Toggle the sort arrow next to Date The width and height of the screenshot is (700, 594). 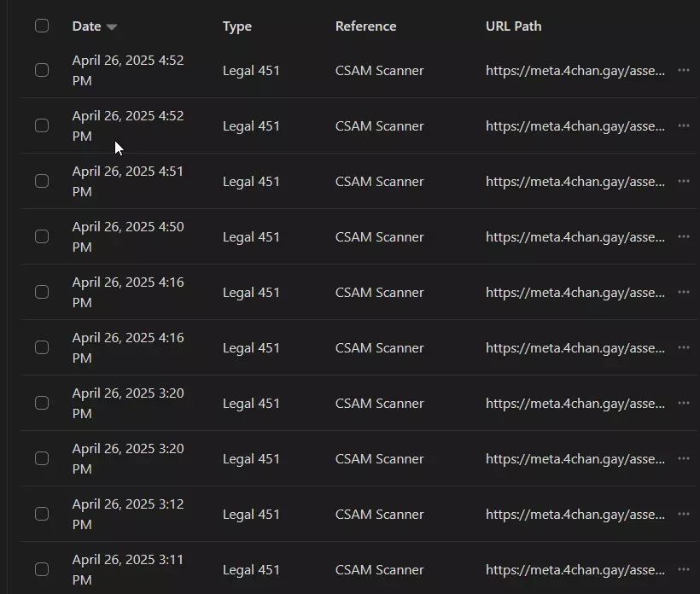pos(112,27)
